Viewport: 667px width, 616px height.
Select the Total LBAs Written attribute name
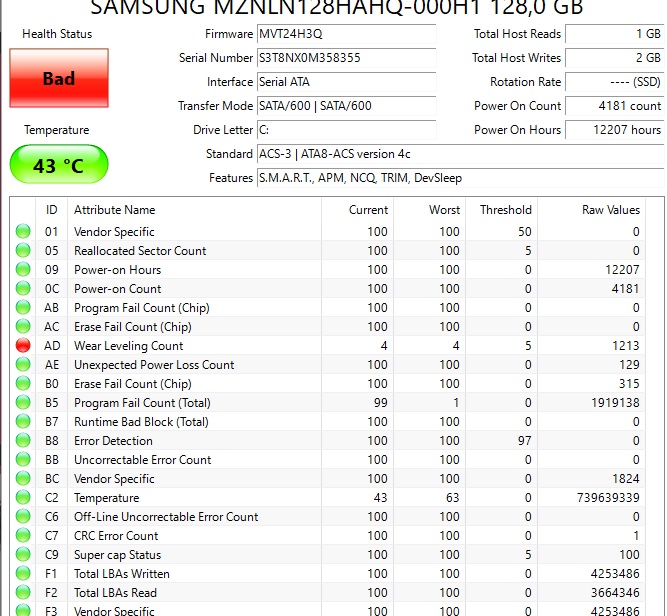pyautogui.click(x=122, y=574)
